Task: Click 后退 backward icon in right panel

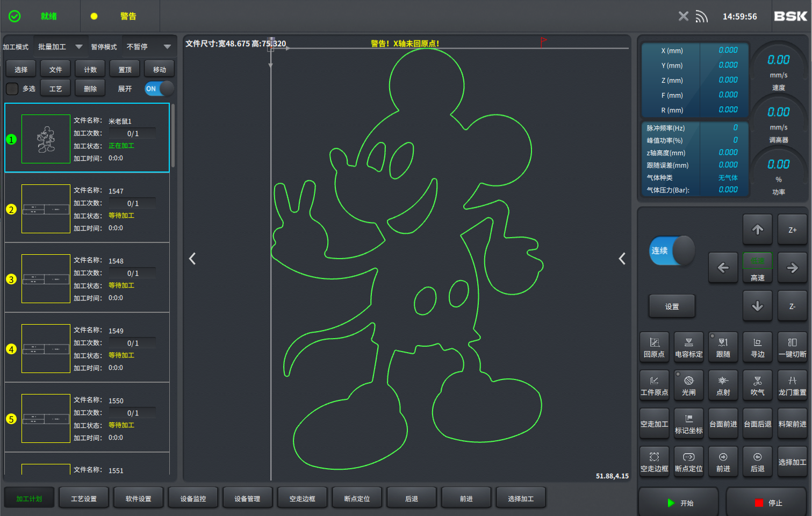Action: pos(757,461)
